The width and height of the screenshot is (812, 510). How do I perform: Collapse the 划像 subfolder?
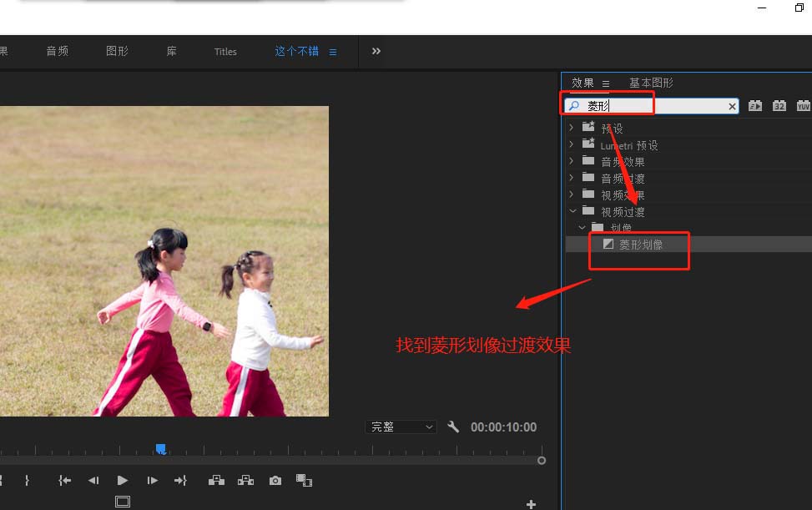pos(582,227)
